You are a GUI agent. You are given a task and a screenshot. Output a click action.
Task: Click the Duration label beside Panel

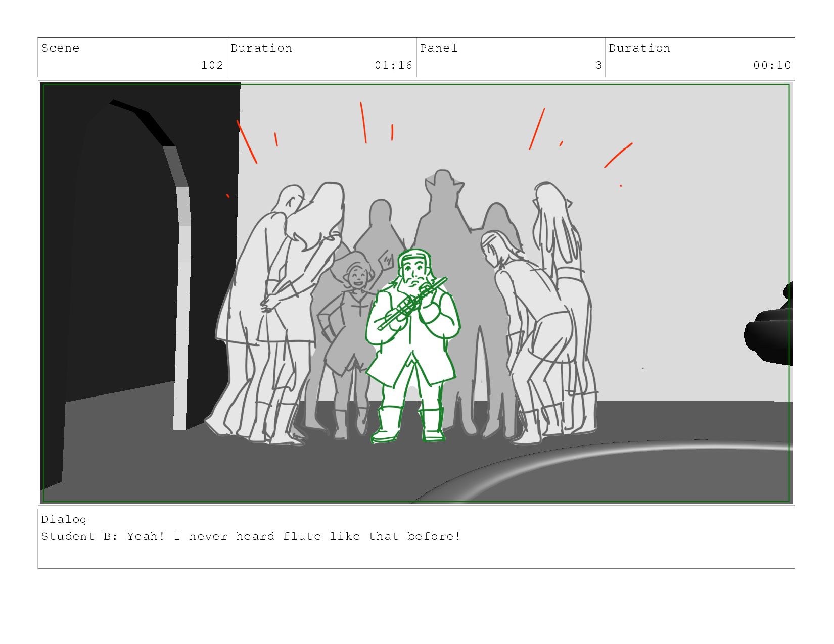point(639,48)
